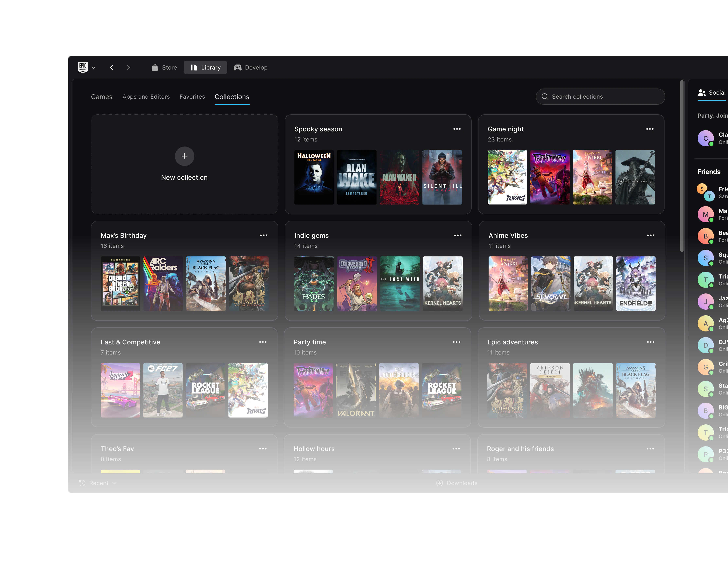Click the purple C friend avatar
Viewport: 728px width, 576px height.
pos(705,138)
